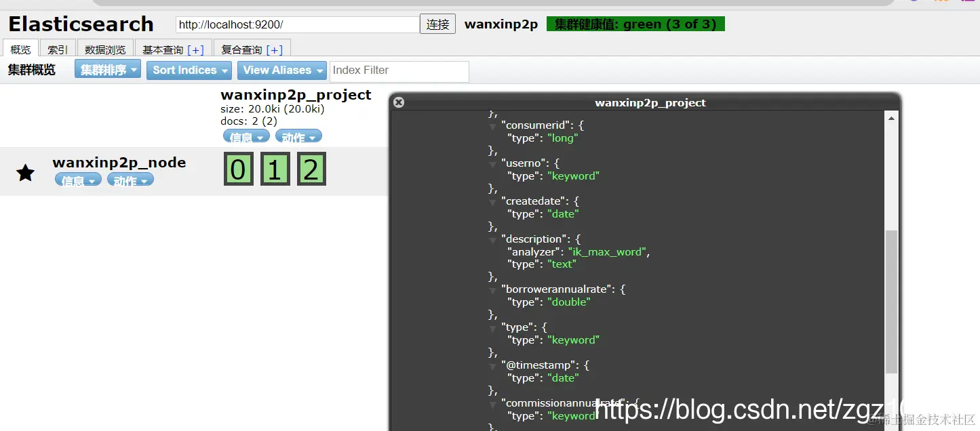Click the 连接 connect button
980x431 pixels.
pos(437,24)
